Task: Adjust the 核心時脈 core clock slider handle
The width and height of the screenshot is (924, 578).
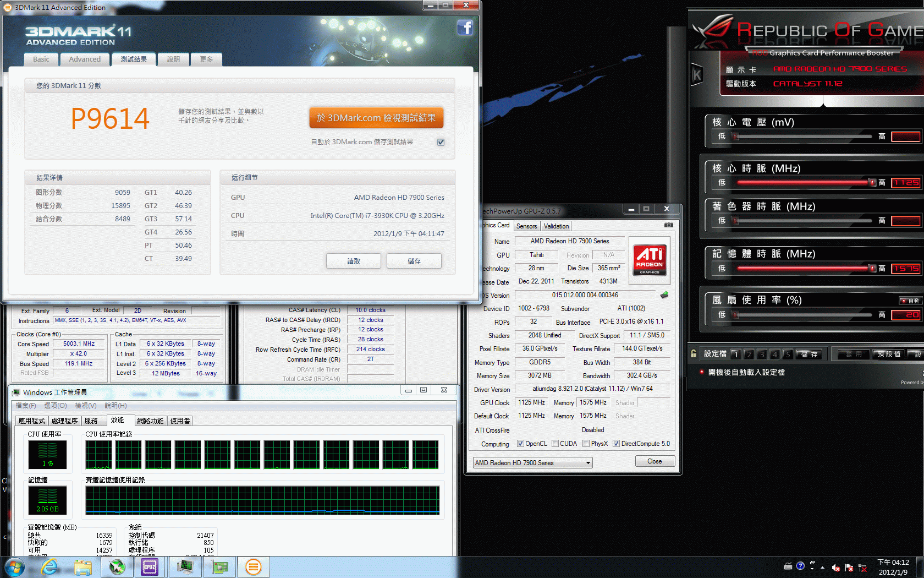Action: (872, 183)
